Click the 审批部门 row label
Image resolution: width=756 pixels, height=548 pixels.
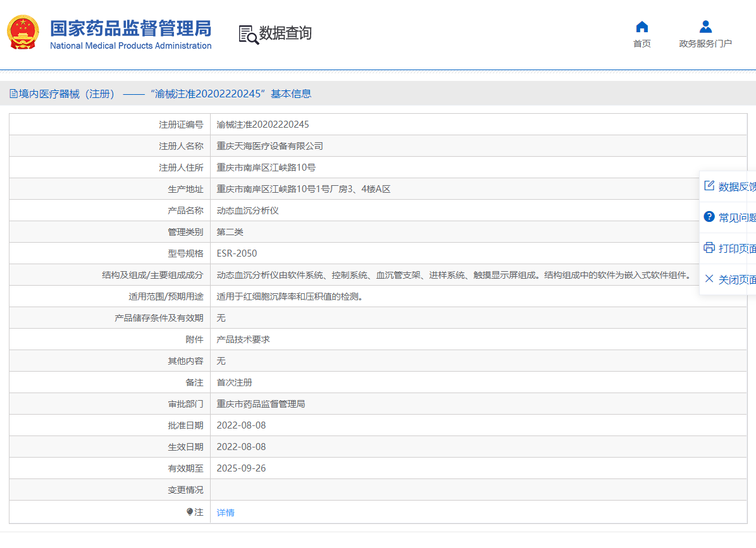click(185, 403)
